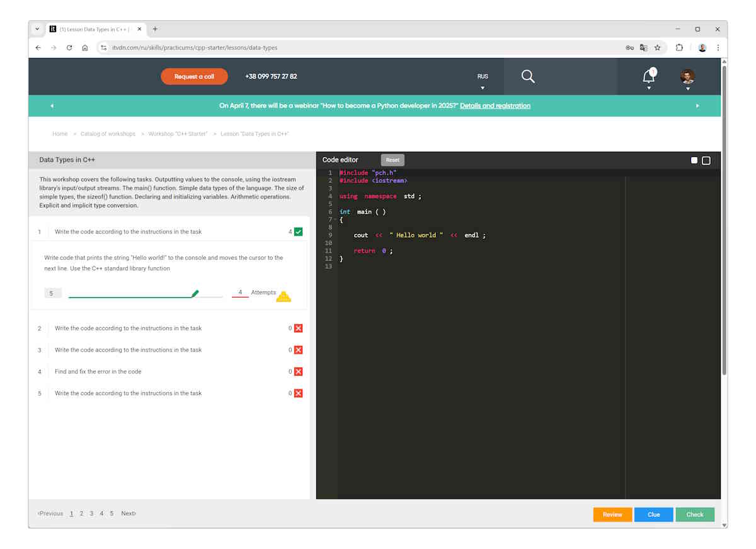Expand task 2 write the code row
This screenshot has height=549, width=756.
tap(169, 328)
